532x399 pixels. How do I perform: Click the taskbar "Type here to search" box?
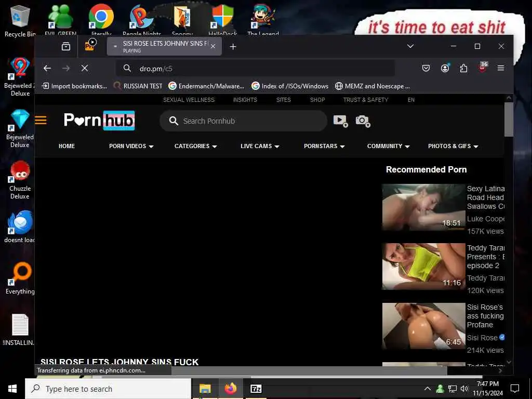tap(108, 389)
